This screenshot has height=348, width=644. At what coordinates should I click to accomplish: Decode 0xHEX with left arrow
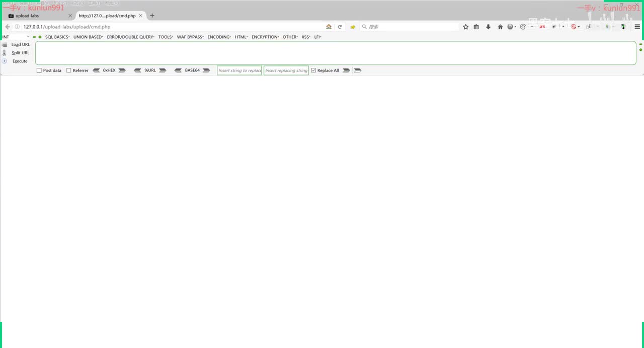click(x=97, y=70)
